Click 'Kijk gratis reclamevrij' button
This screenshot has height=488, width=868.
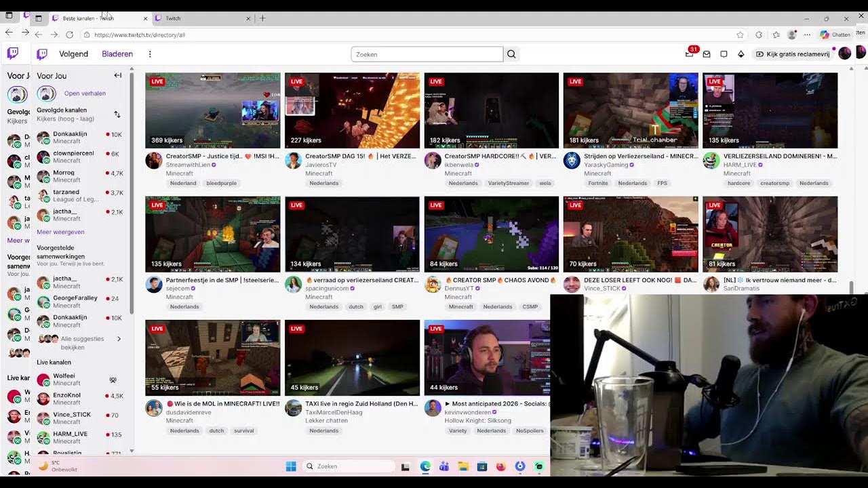pyautogui.click(x=793, y=54)
